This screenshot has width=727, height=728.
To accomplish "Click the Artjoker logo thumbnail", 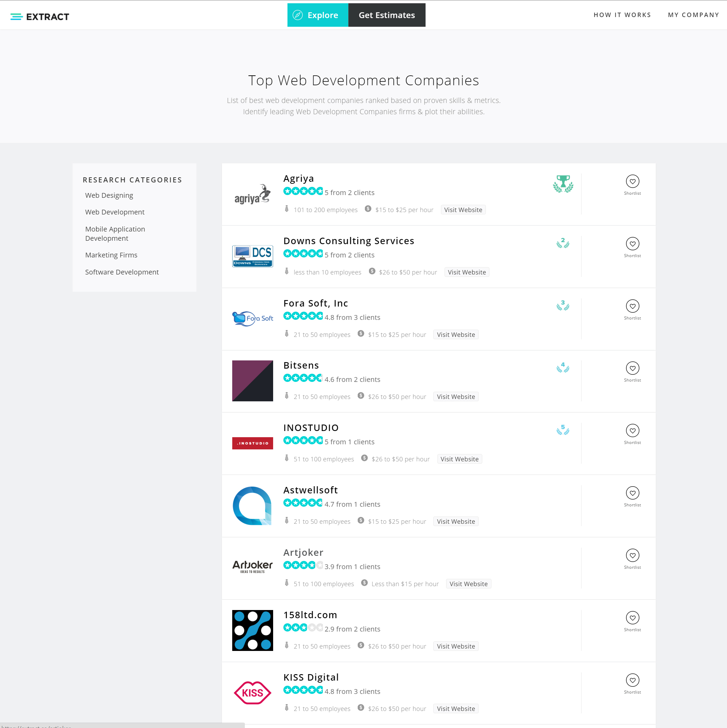I will [x=253, y=567].
